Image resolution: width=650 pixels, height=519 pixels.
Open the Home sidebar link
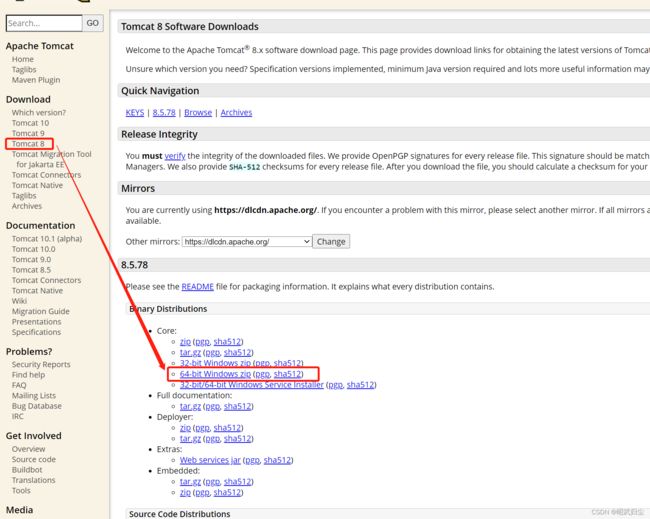[23, 59]
